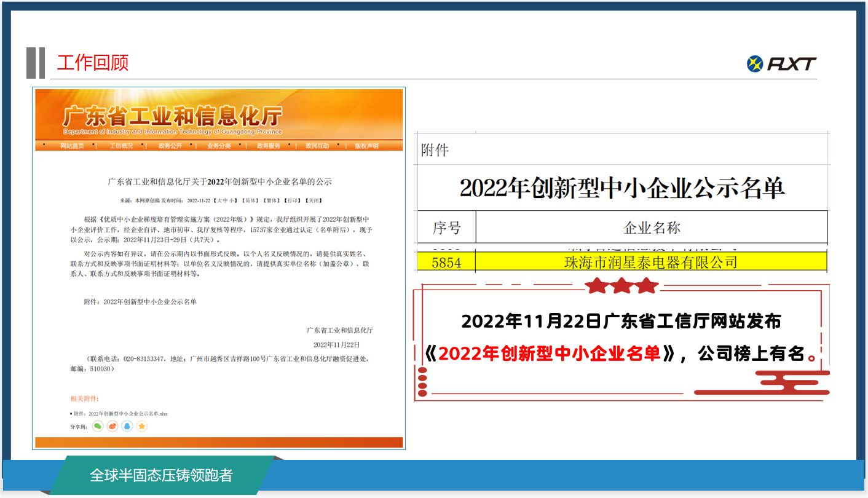Image resolution: width=868 pixels, height=498 pixels.
Task: Click the Weibo share icon
Action: (x=112, y=426)
